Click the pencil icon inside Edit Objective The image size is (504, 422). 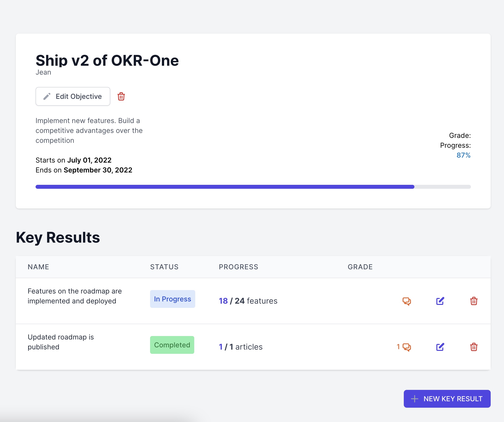47,96
